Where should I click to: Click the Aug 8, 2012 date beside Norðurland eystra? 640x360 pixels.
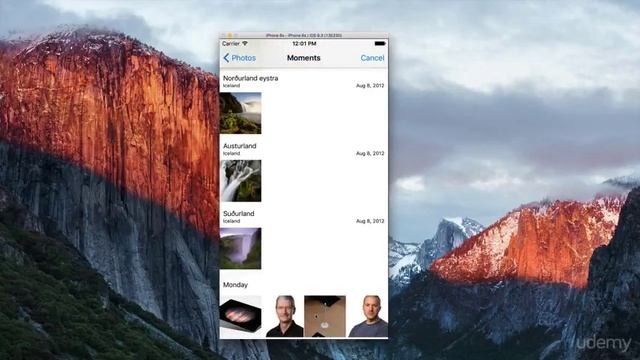[370, 86]
